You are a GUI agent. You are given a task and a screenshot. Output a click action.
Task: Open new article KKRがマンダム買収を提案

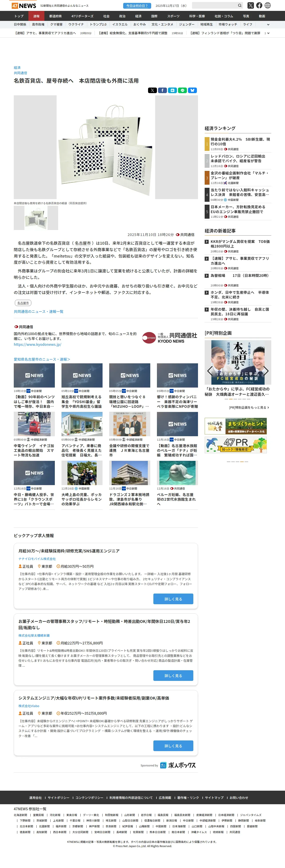[x=240, y=244]
